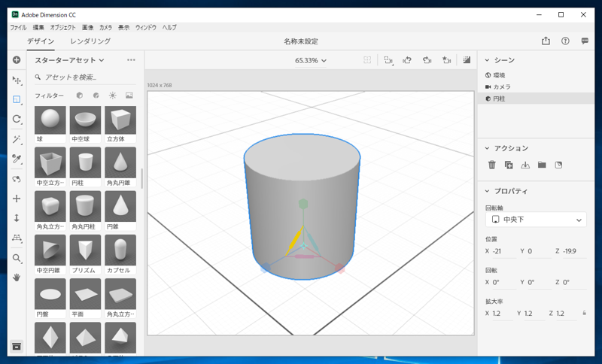Select the Magic Wand tool in left toolbar
The image size is (602, 364).
tap(17, 139)
